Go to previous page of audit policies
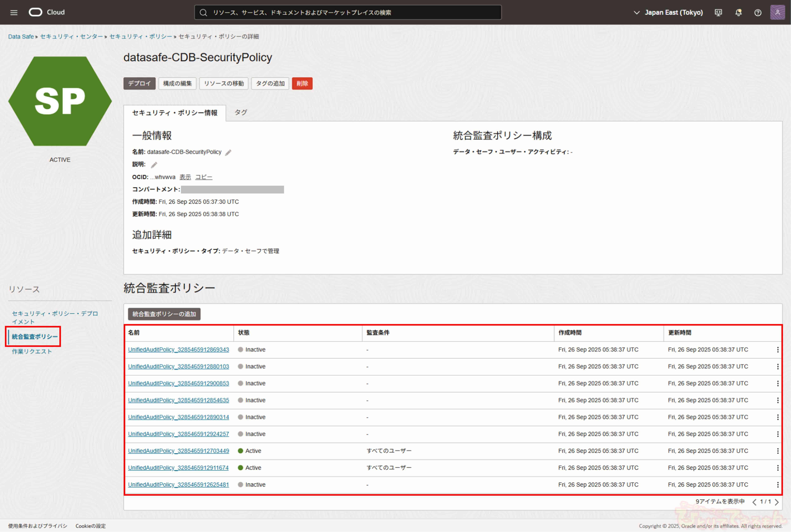791x532 pixels. click(x=754, y=502)
